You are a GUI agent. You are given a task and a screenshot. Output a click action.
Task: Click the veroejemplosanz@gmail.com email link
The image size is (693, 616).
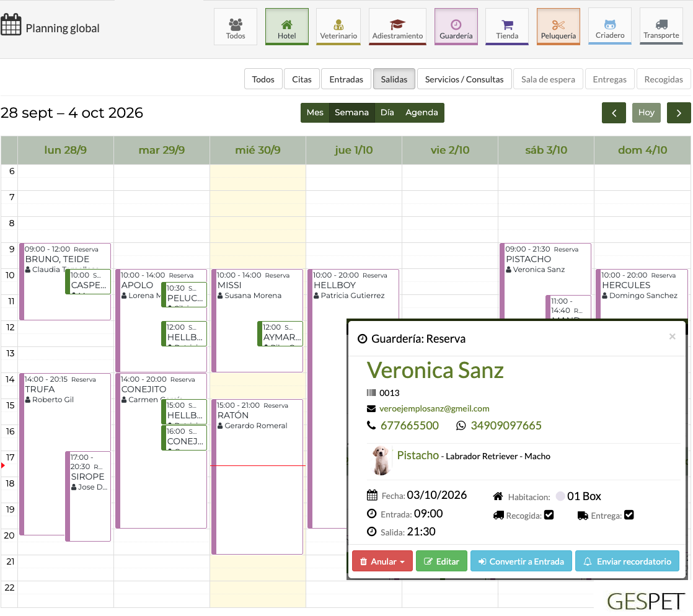(x=434, y=409)
